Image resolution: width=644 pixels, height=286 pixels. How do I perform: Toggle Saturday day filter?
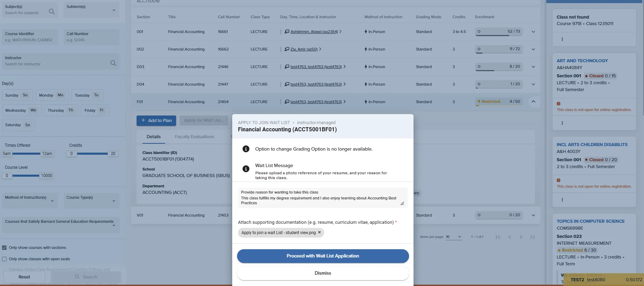19,125
